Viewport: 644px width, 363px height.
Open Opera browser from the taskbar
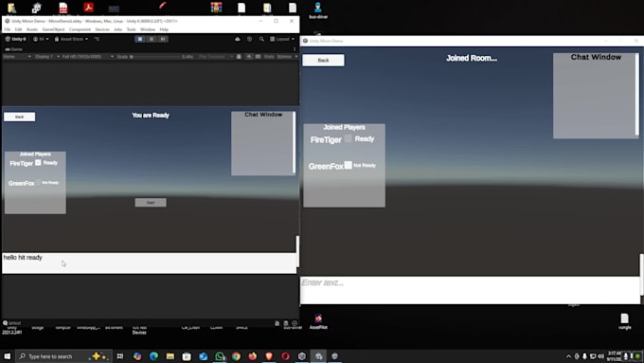(285, 356)
